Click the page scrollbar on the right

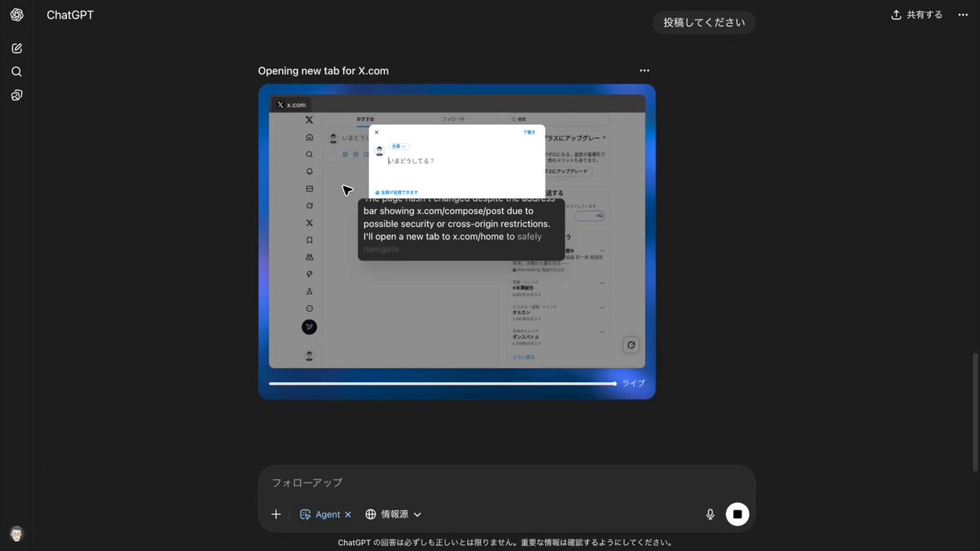(x=975, y=412)
